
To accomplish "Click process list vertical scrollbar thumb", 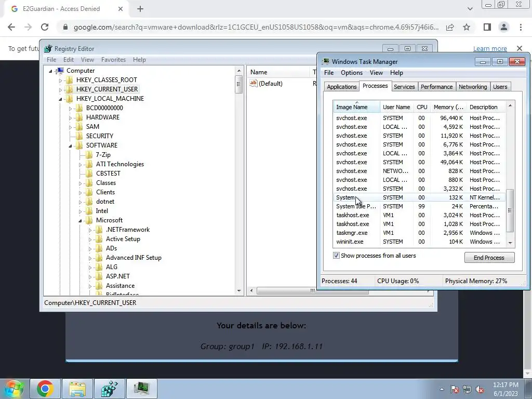I will click(x=510, y=210).
